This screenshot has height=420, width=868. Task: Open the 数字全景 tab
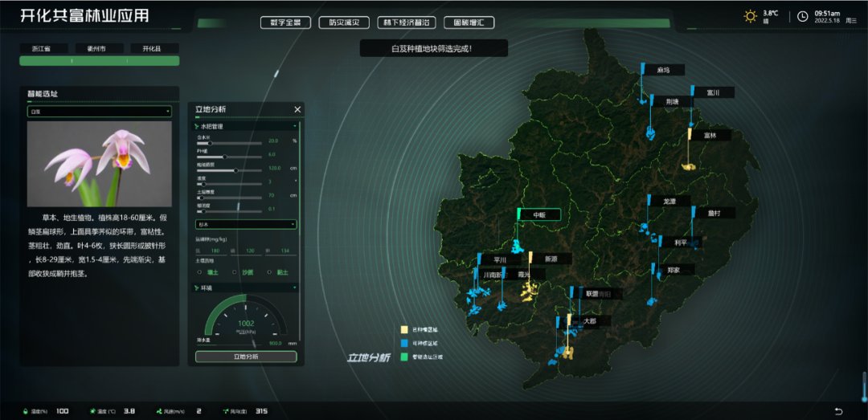[x=285, y=22]
